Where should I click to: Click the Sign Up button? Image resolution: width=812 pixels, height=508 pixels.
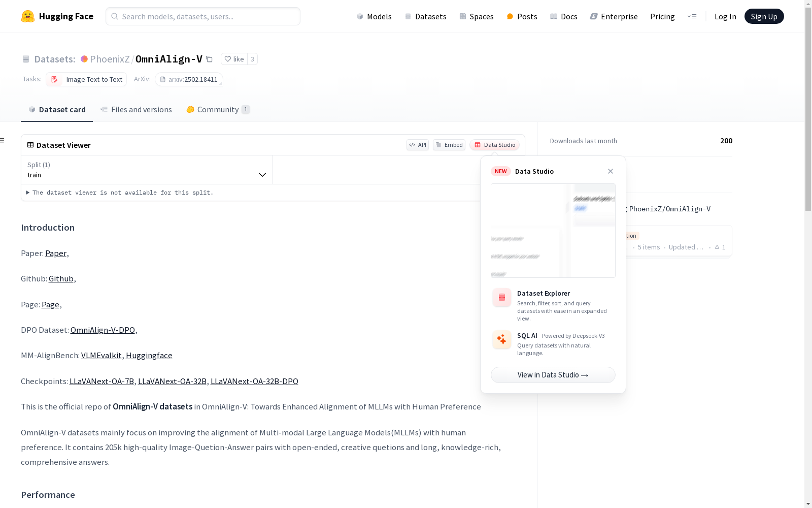pyautogui.click(x=764, y=16)
